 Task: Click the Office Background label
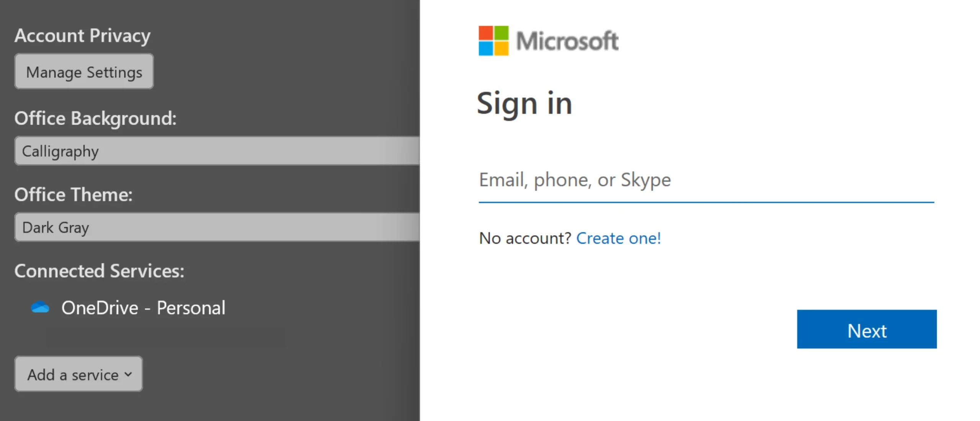tap(95, 118)
